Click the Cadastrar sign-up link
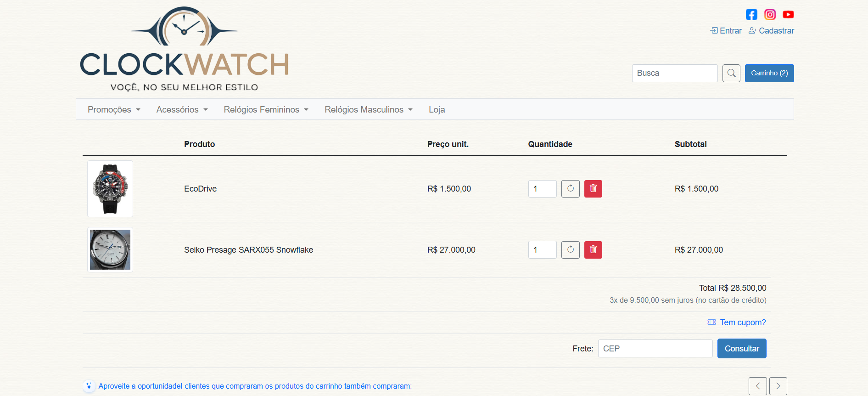The height and width of the screenshot is (396, 868). 771,31
